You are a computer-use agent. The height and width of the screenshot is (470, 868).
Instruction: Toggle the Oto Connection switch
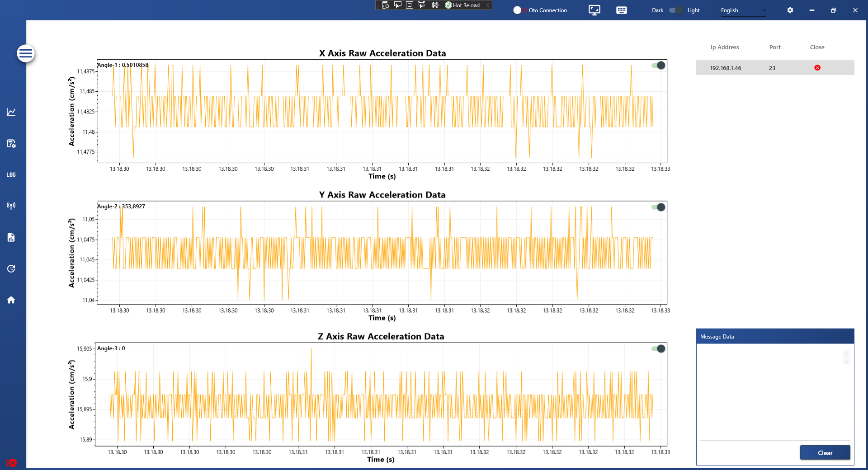tap(518, 10)
